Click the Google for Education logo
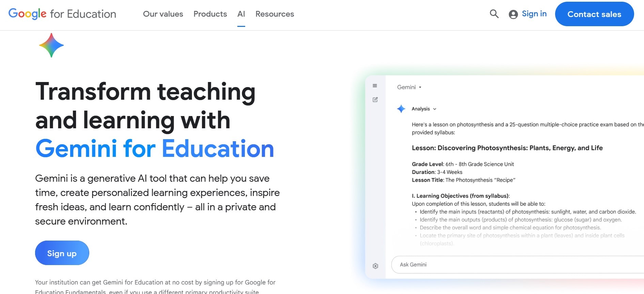 pyautogui.click(x=62, y=14)
